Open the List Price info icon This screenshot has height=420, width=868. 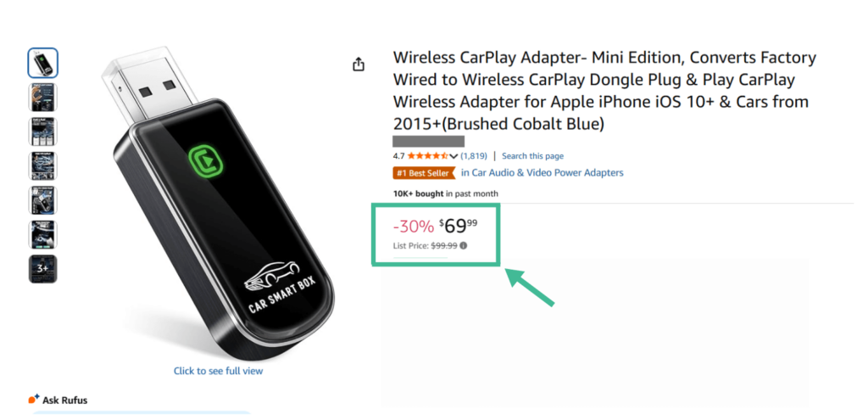click(x=464, y=245)
